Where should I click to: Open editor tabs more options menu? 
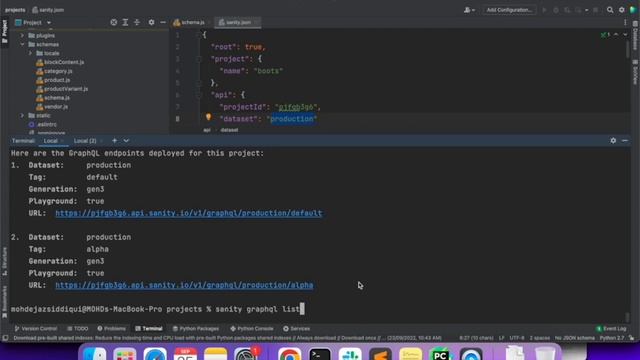click(625, 22)
